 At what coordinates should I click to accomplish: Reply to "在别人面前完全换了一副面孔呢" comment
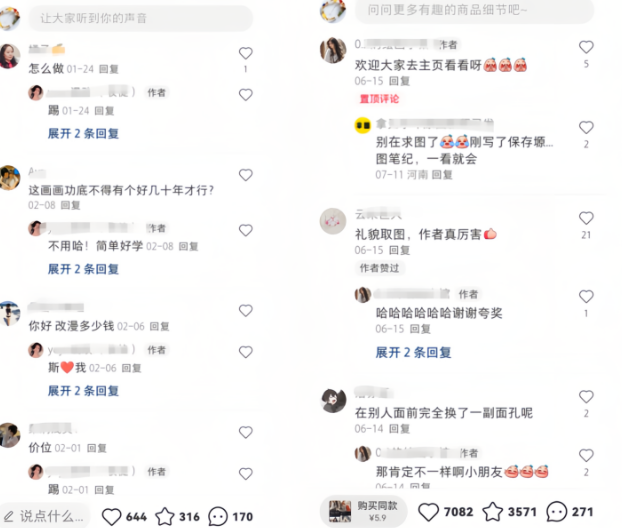(x=399, y=429)
